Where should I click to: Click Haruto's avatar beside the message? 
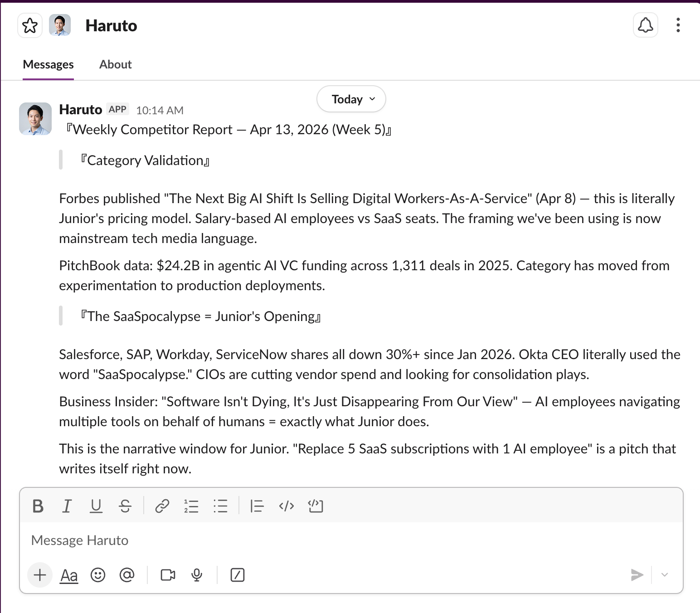35,119
